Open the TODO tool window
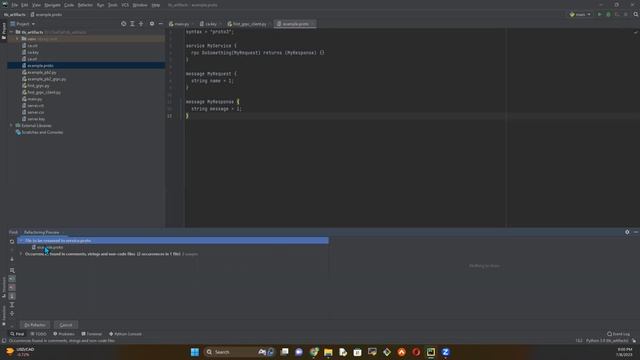Image resolution: width=640 pixels, height=360 pixels. [x=39, y=334]
